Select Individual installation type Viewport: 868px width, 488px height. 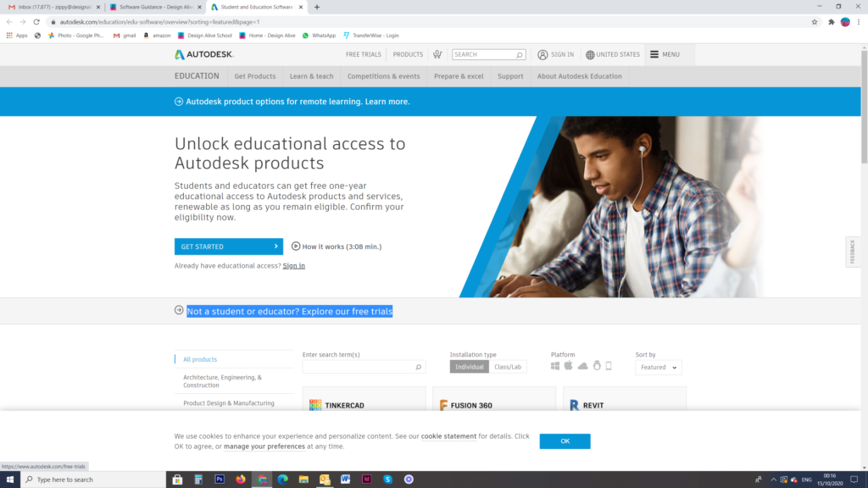pyautogui.click(x=470, y=367)
